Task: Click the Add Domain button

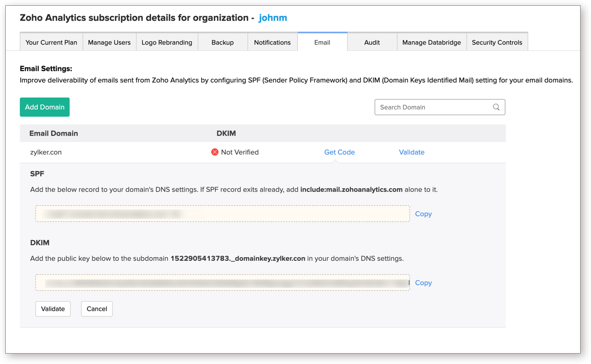Action: coord(45,107)
